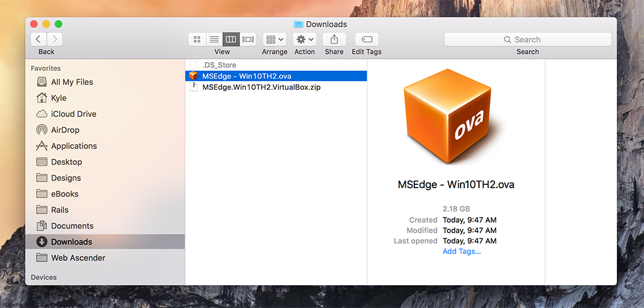Screen dimensions: 644x308
Task: Click the eBooks folder icon
Action: 41,194
